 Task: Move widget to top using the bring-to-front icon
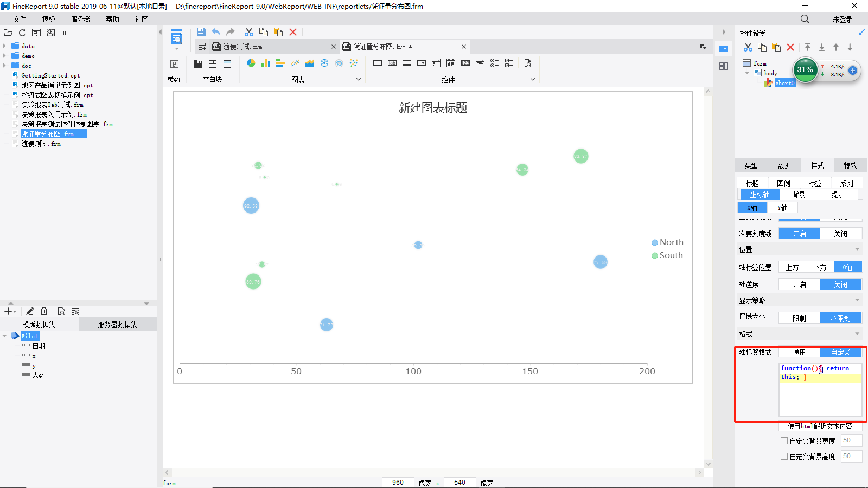[808, 47]
